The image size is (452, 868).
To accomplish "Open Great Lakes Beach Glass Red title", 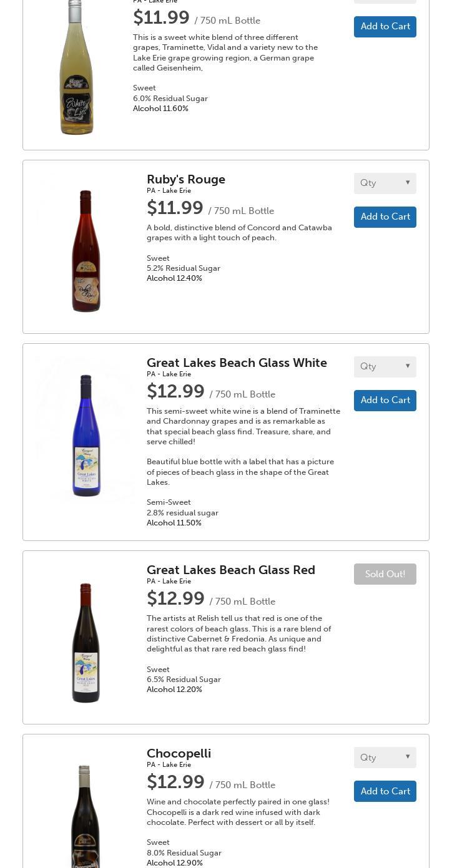I will (x=230, y=570).
